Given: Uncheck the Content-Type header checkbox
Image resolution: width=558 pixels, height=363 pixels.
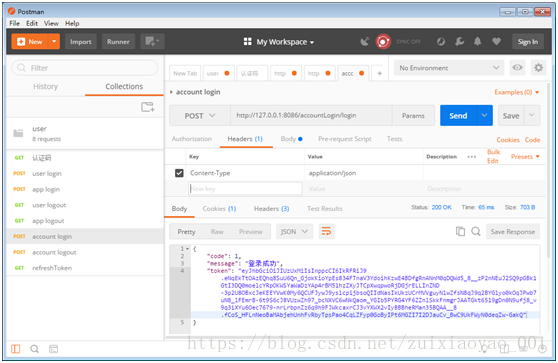Looking at the screenshot, I should pyautogui.click(x=179, y=173).
